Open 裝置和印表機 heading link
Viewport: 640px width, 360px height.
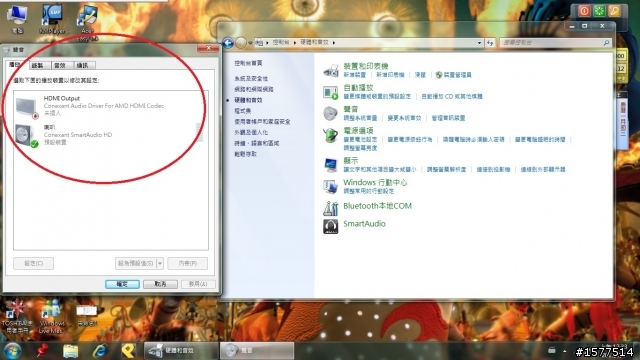coord(366,66)
